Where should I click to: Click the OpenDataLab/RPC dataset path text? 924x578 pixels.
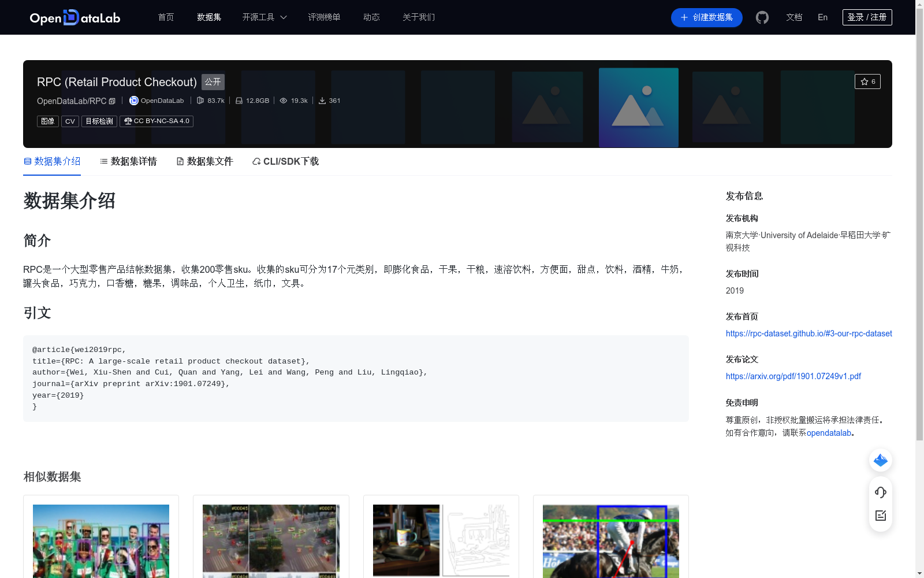(x=72, y=101)
